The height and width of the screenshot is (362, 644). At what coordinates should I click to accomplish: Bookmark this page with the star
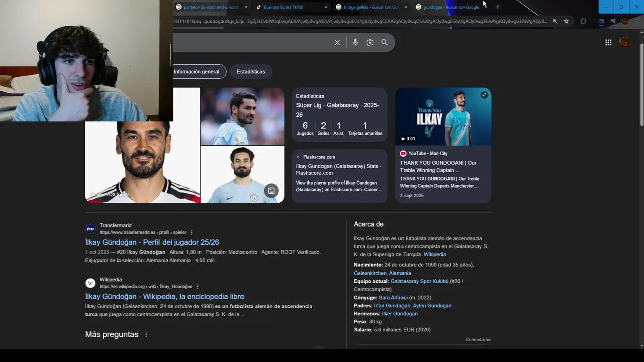[x=566, y=21]
